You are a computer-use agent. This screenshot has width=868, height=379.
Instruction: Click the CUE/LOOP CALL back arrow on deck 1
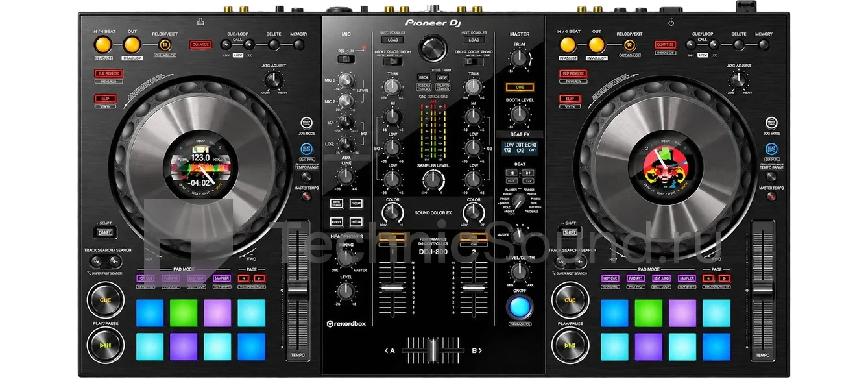click(x=226, y=45)
